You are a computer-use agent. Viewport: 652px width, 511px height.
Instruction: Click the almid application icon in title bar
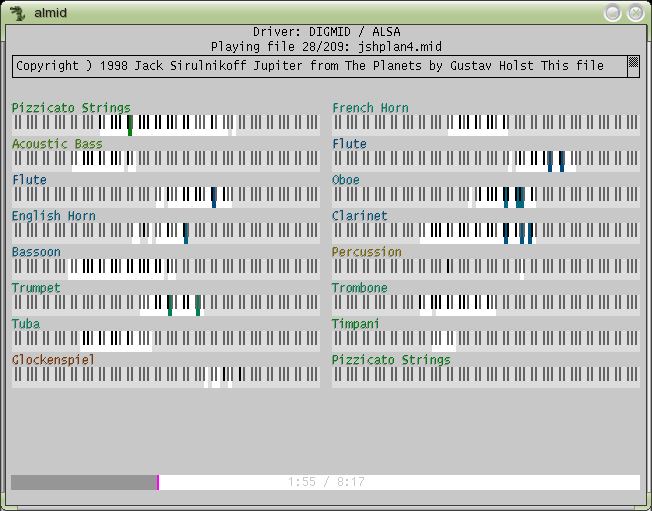[17, 12]
